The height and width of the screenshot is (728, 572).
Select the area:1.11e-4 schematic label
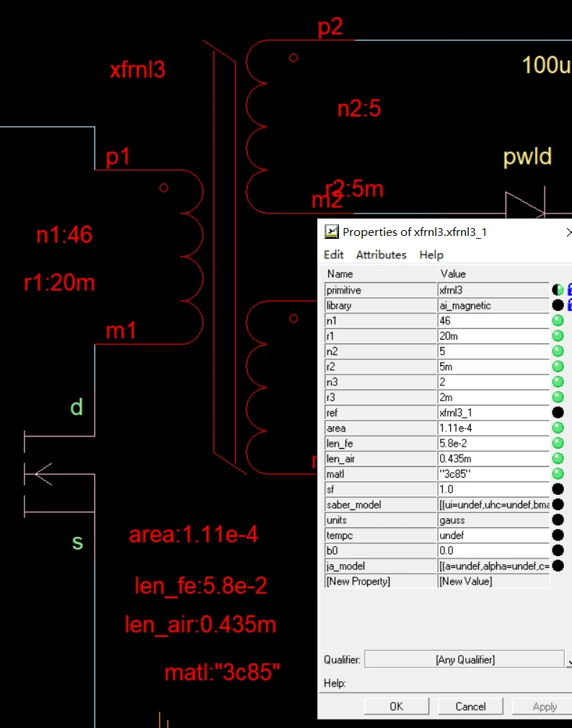tap(193, 535)
